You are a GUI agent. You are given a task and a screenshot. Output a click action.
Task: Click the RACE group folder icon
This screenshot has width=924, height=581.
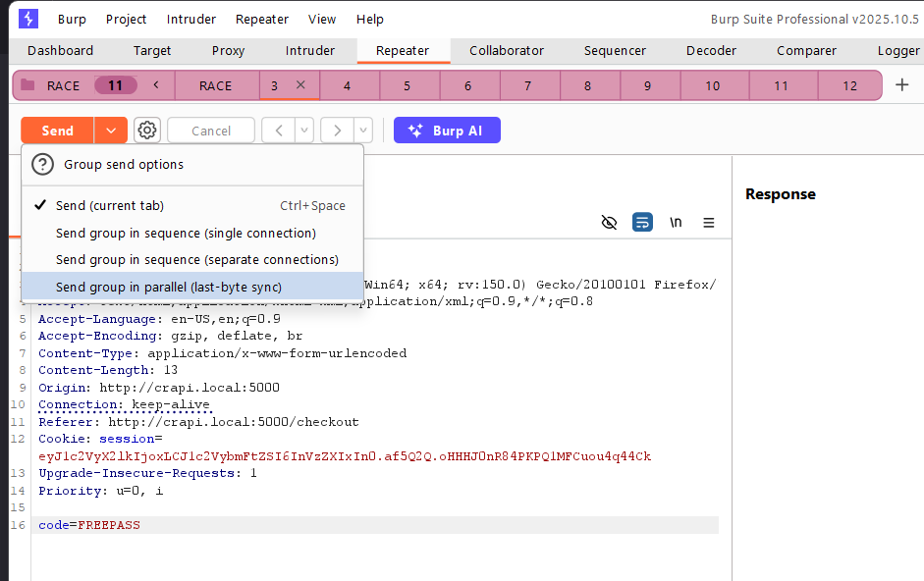[x=27, y=84]
